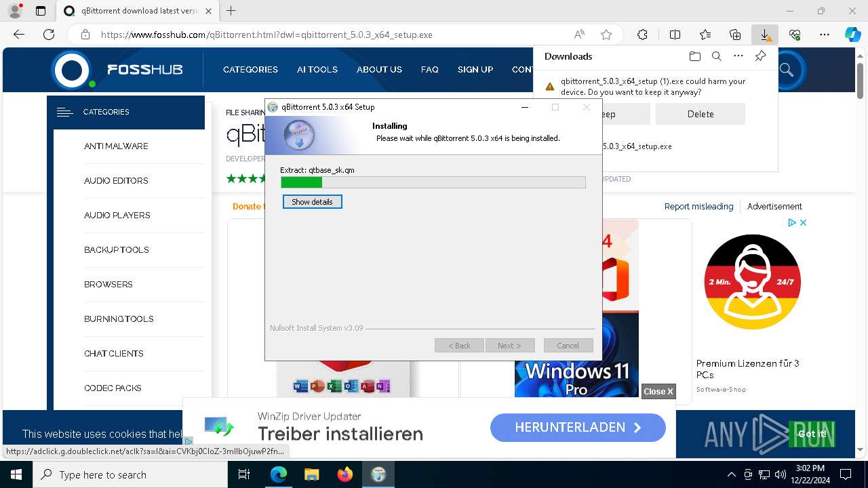Search downloads with magnifier icon
868x488 pixels.
click(717, 56)
